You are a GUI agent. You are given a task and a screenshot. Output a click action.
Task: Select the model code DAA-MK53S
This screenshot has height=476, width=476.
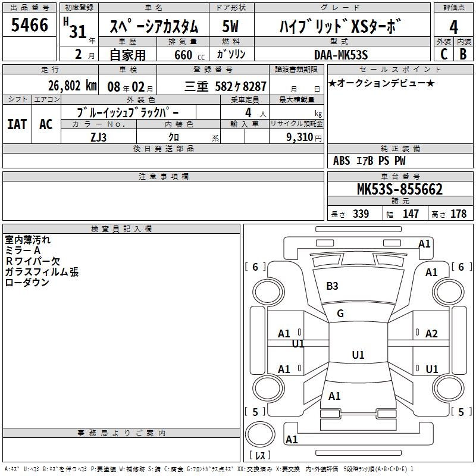[x=341, y=55]
